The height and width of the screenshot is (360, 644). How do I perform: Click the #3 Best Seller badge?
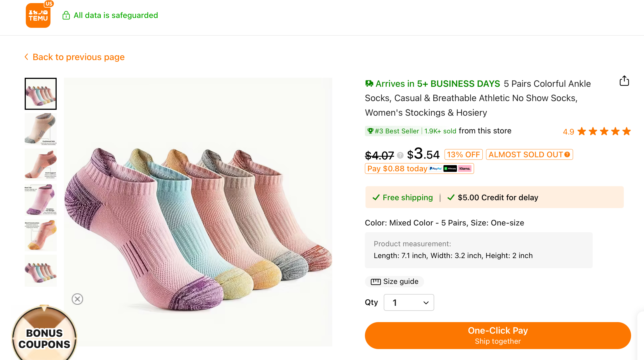click(393, 131)
